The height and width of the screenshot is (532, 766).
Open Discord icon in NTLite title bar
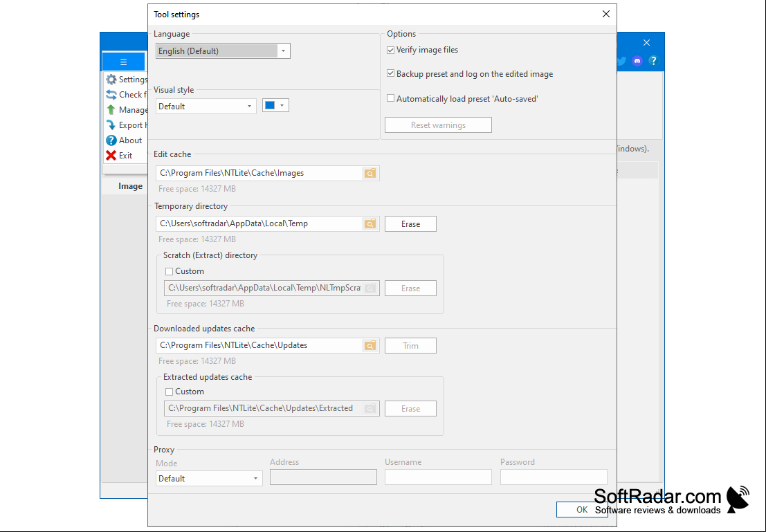(637, 61)
